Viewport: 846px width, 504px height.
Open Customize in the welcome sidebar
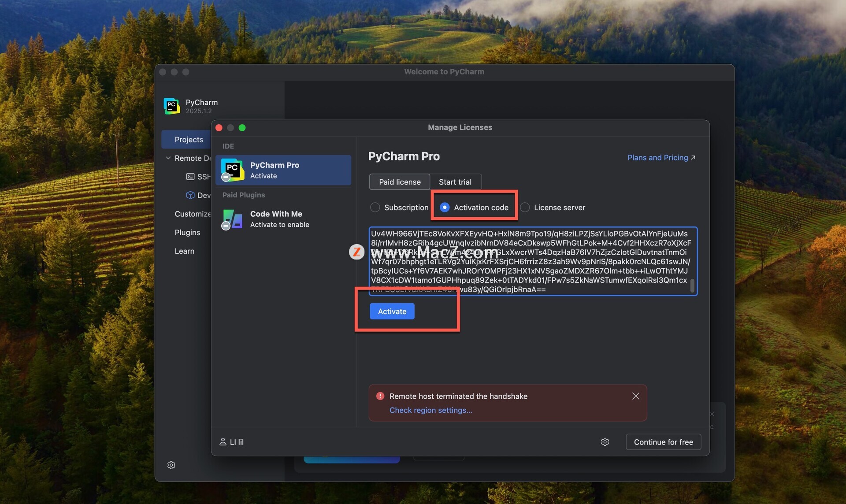(x=192, y=214)
